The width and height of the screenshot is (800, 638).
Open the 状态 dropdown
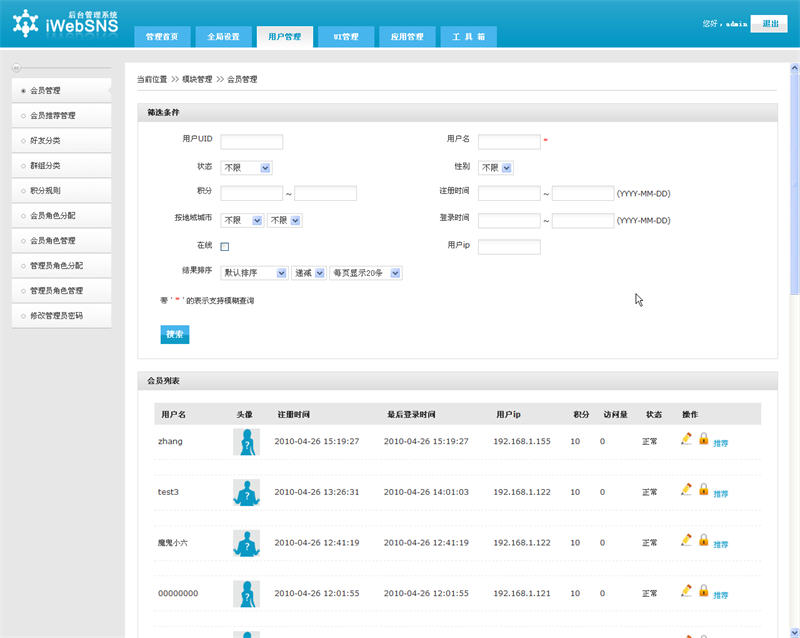(246, 167)
